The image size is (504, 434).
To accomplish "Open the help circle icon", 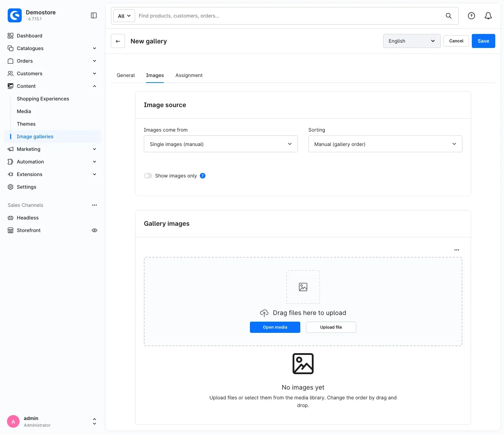I will pyautogui.click(x=471, y=16).
